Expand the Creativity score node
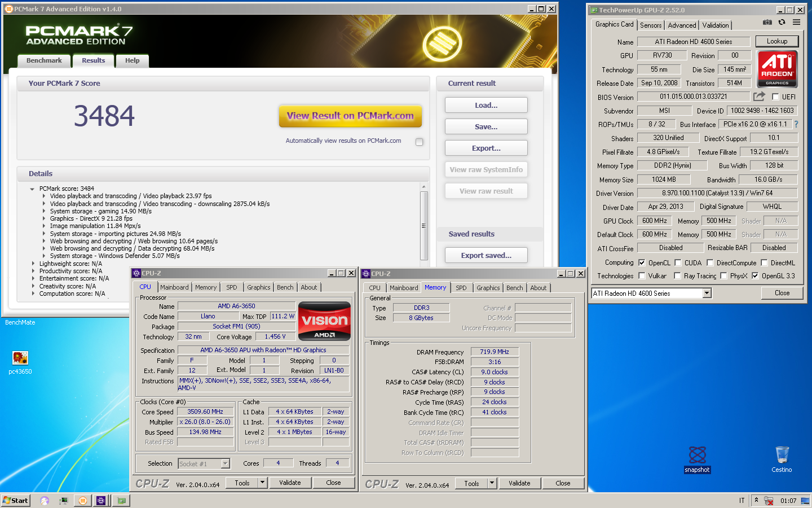This screenshot has width=812, height=508. click(x=33, y=286)
